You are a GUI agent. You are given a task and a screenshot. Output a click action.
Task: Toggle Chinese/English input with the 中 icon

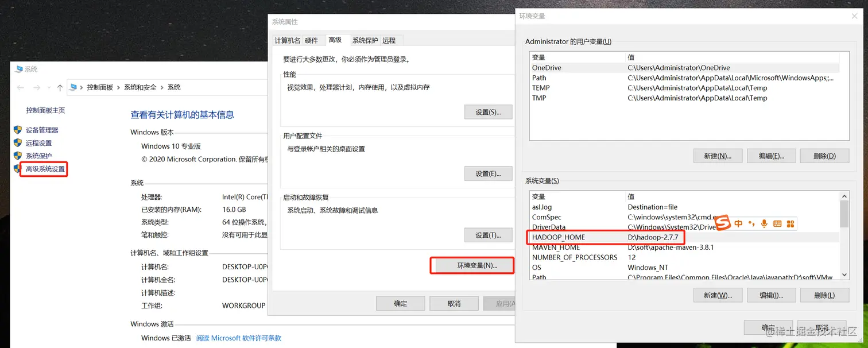point(739,223)
